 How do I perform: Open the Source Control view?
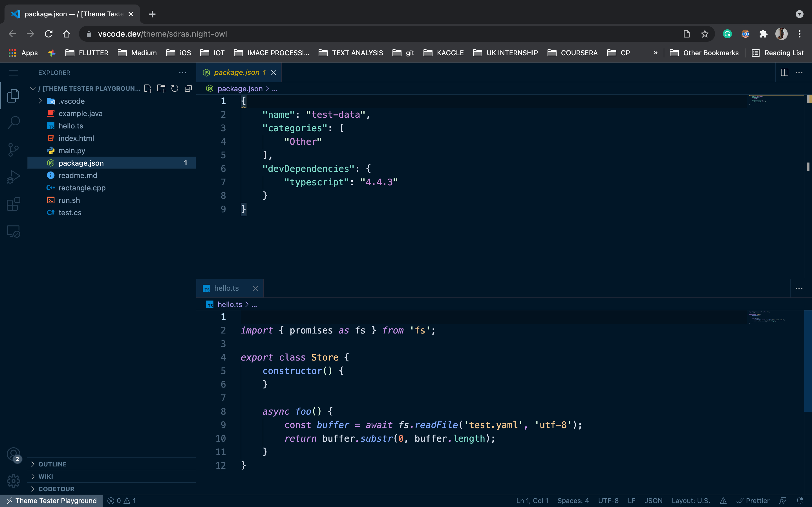point(14,150)
